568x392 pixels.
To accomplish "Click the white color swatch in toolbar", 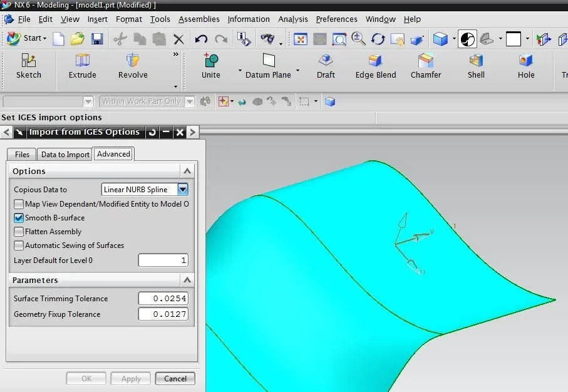I will [x=513, y=39].
